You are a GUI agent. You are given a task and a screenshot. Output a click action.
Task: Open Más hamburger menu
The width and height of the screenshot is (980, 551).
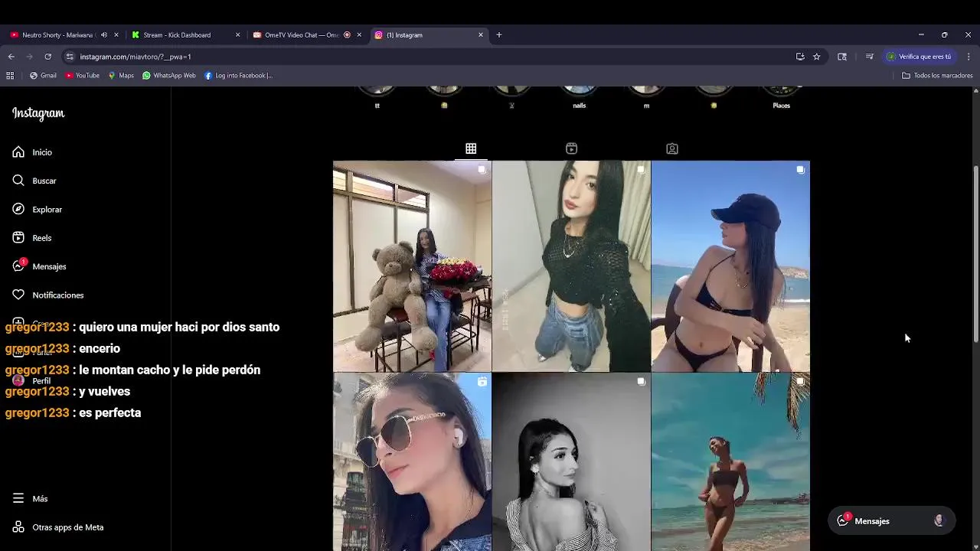pyautogui.click(x=30, y=499)
